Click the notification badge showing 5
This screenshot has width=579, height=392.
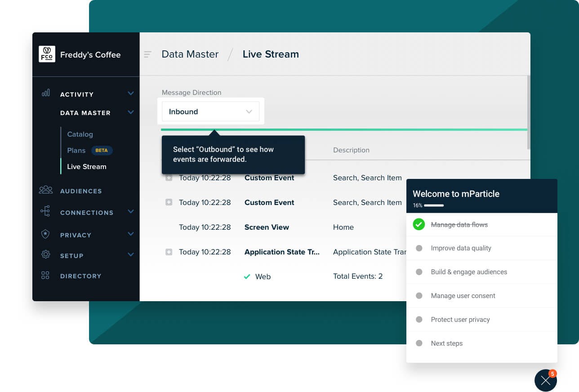(x=552, y=374)
